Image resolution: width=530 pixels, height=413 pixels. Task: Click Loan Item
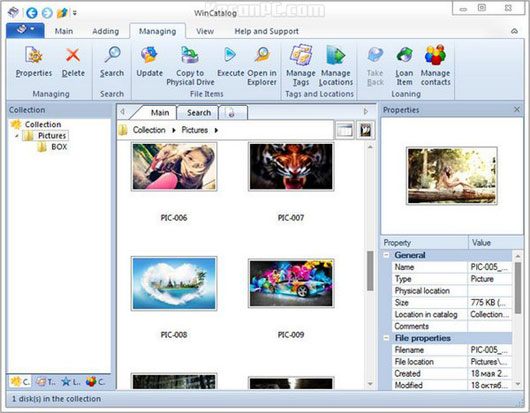pyautogui.click(x=404, y=66)
